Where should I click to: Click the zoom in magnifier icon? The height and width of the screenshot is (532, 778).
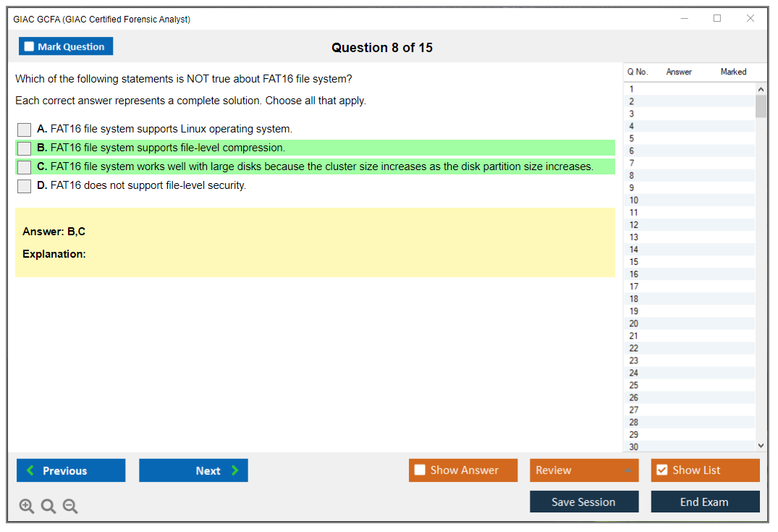coord(27,507)
